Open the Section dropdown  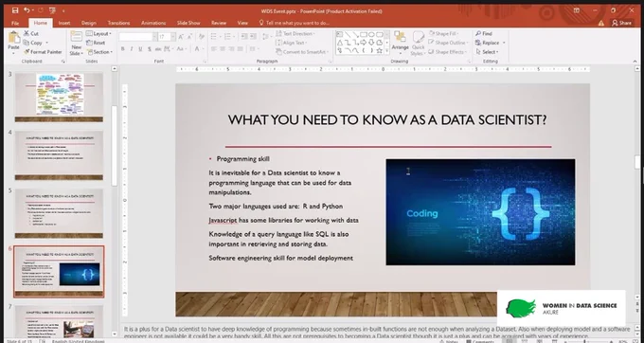(99, 52)
